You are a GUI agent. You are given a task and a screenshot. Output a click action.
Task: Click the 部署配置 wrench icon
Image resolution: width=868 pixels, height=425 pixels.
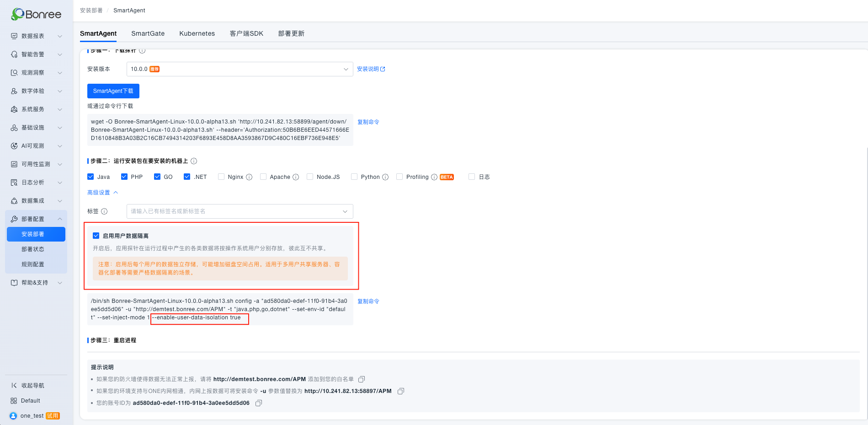(x=14, y=219)
